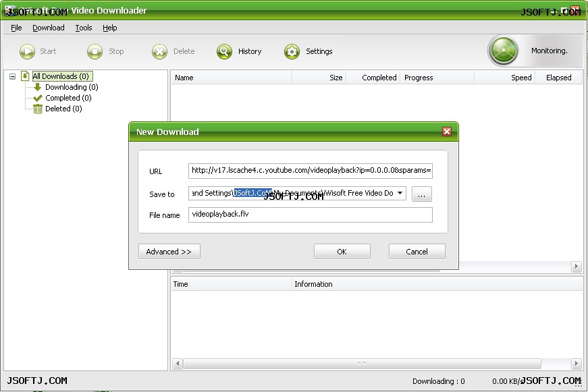Click the Time column header in log
The image size is (588, 392).
click(232, 284)
